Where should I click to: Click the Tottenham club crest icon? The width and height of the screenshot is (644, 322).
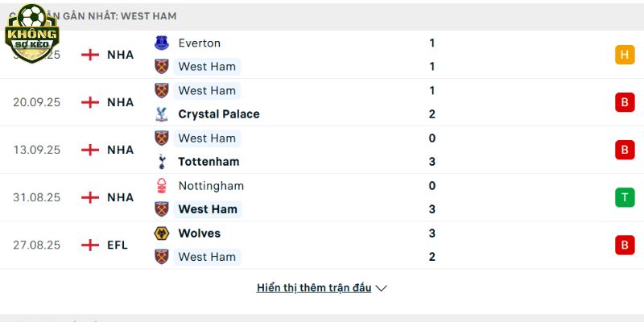pyautogui.click(x=162, y=162)
